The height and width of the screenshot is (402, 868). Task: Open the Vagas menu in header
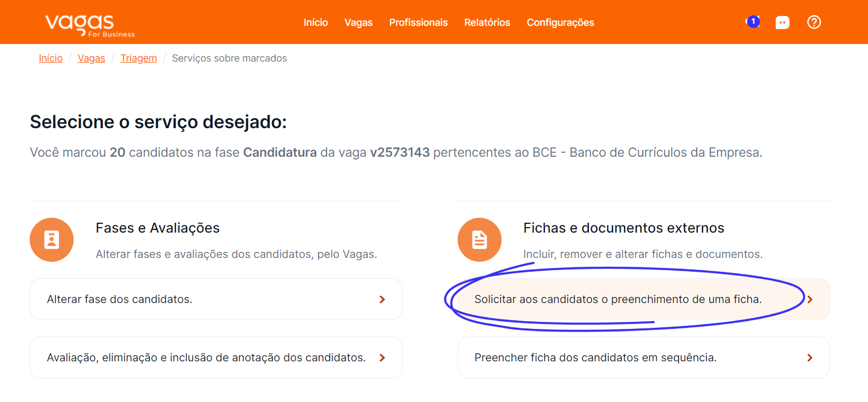click(x=359, y=23)
